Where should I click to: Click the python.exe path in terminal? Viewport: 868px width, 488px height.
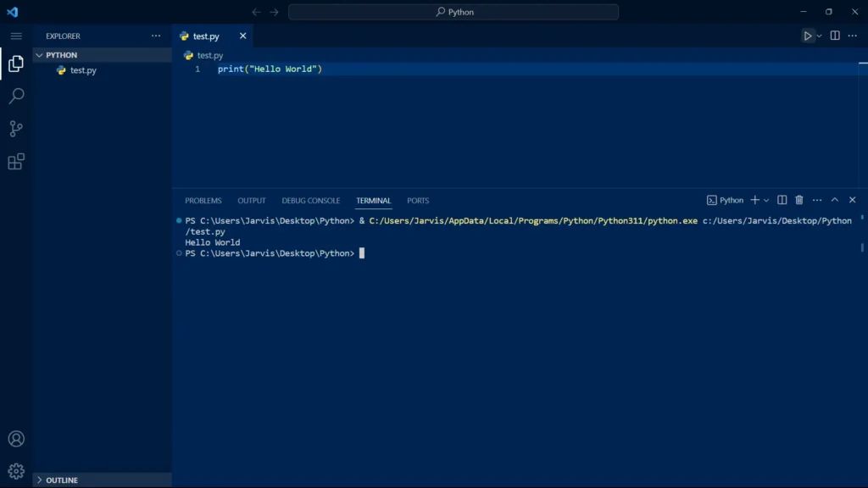[533, 221]
